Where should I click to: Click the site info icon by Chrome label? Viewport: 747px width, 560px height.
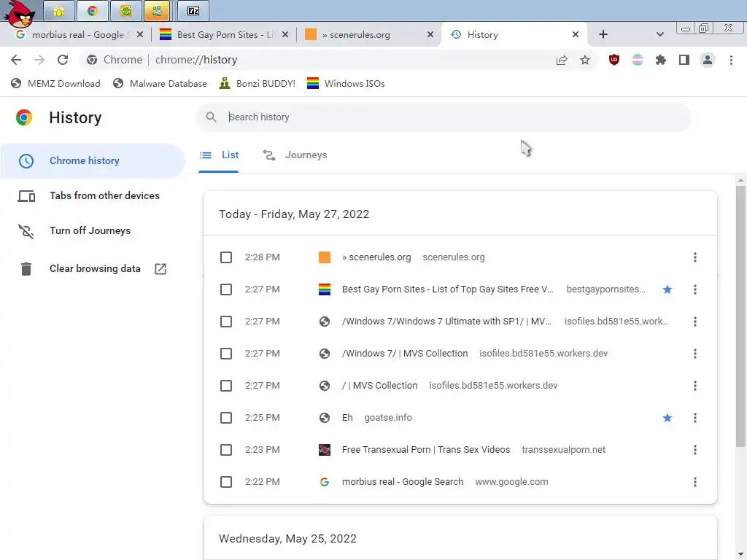click(x=92, y=60)
